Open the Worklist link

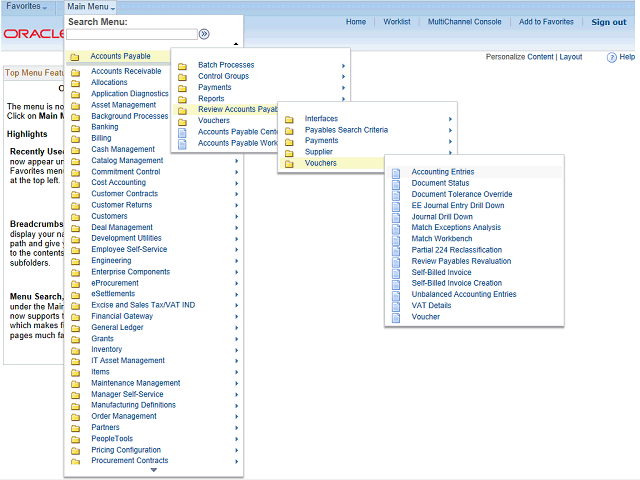click(x=397, y=22)
